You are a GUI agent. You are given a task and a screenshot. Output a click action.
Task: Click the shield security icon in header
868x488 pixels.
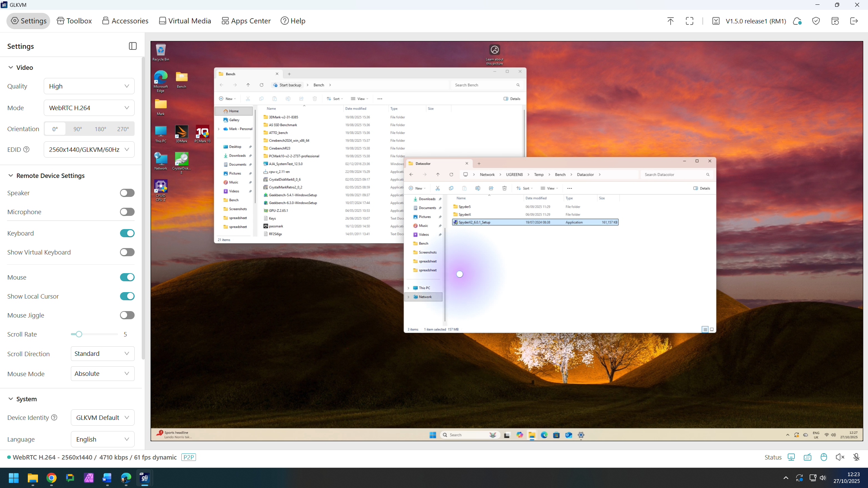coord(816,21)
